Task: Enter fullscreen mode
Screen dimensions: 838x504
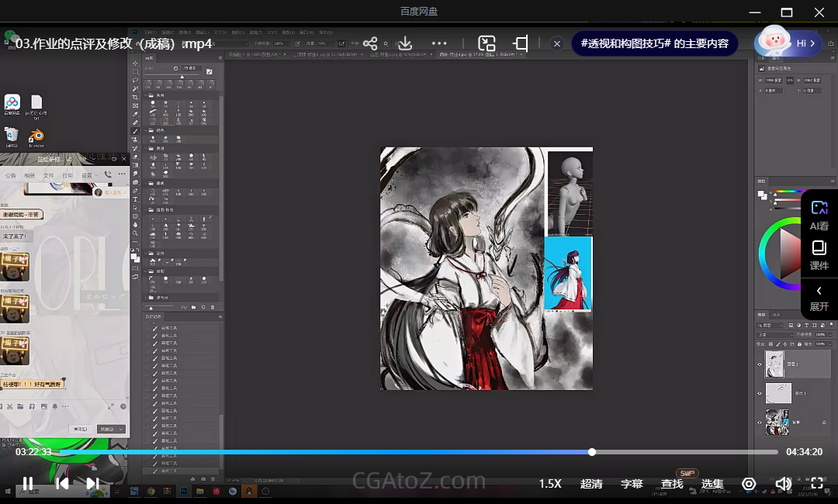Action: (816, 483)
